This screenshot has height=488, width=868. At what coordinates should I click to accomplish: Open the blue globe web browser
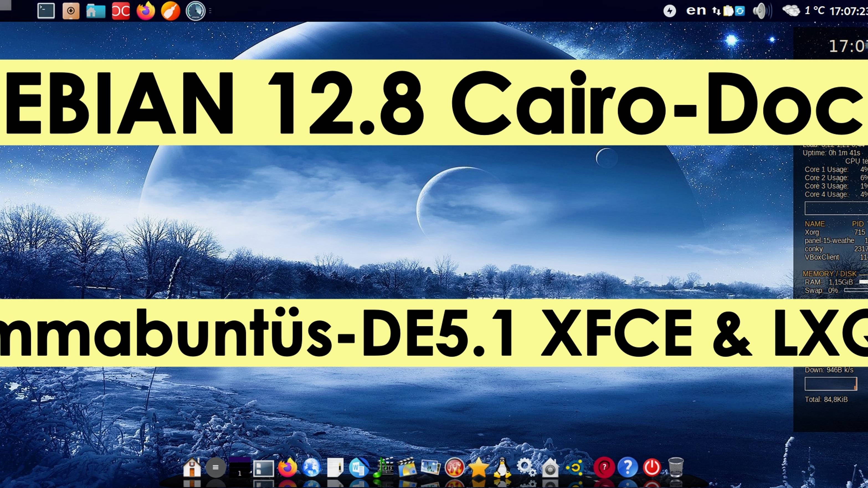pos(311,468)
